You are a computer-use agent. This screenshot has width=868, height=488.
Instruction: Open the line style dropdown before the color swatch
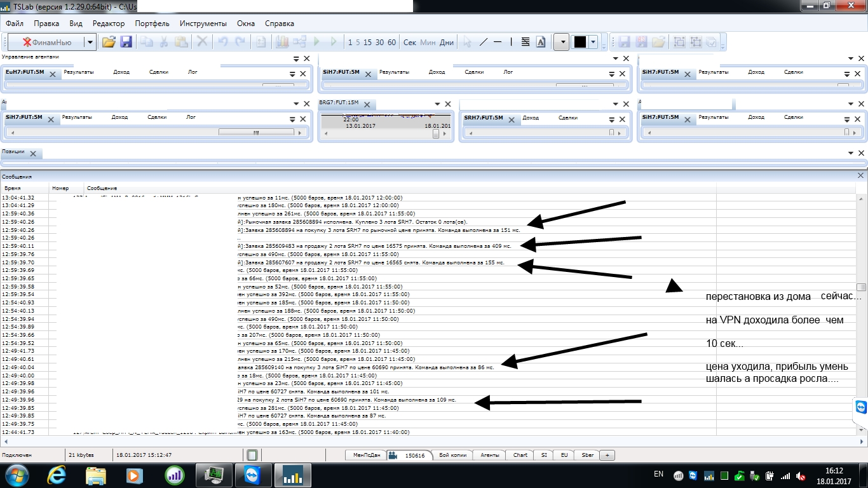pyautogui.click(x=561, y=42)
